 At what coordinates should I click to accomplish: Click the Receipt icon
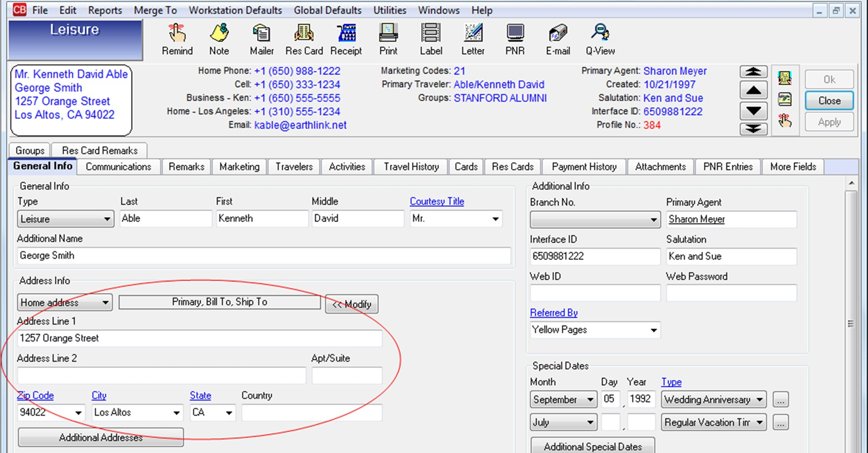[x=347, y=39]
